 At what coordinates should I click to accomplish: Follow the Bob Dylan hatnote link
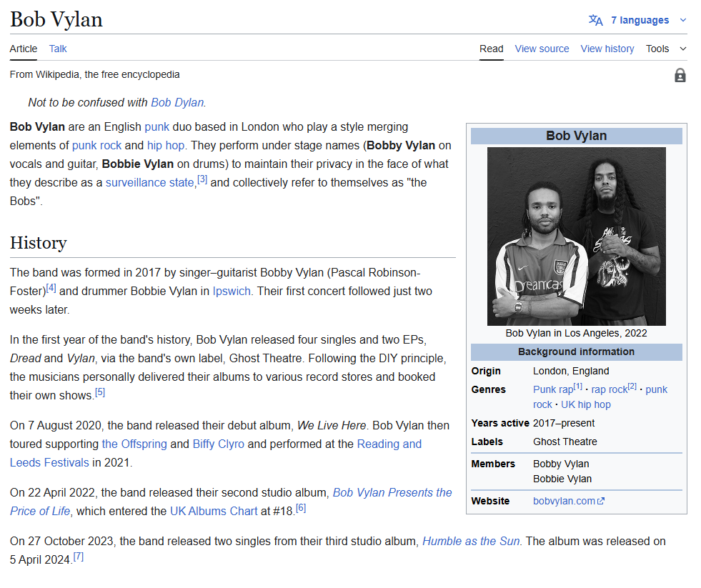click(x=177, y=102)
